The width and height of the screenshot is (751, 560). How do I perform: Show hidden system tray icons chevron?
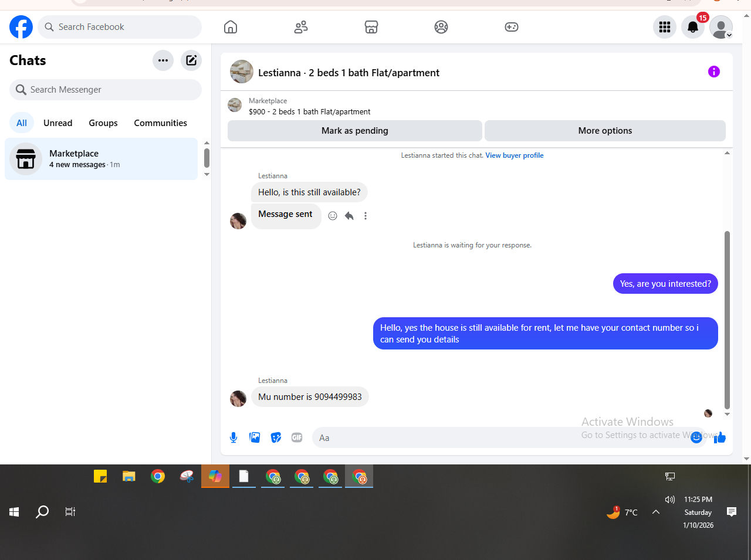click(x=656, y=512)
